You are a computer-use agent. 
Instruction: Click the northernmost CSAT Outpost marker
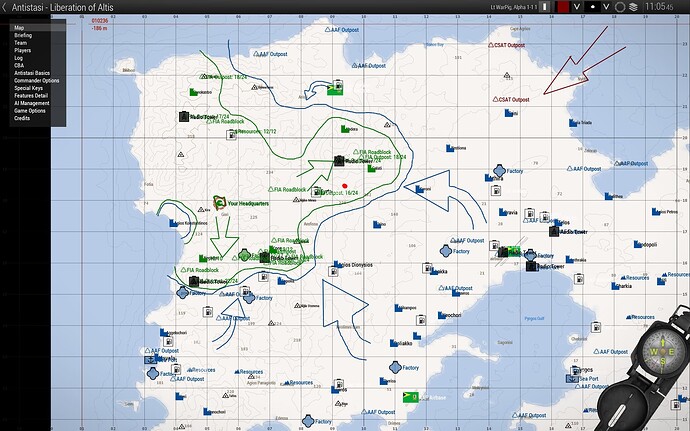[x=507, y=45]
